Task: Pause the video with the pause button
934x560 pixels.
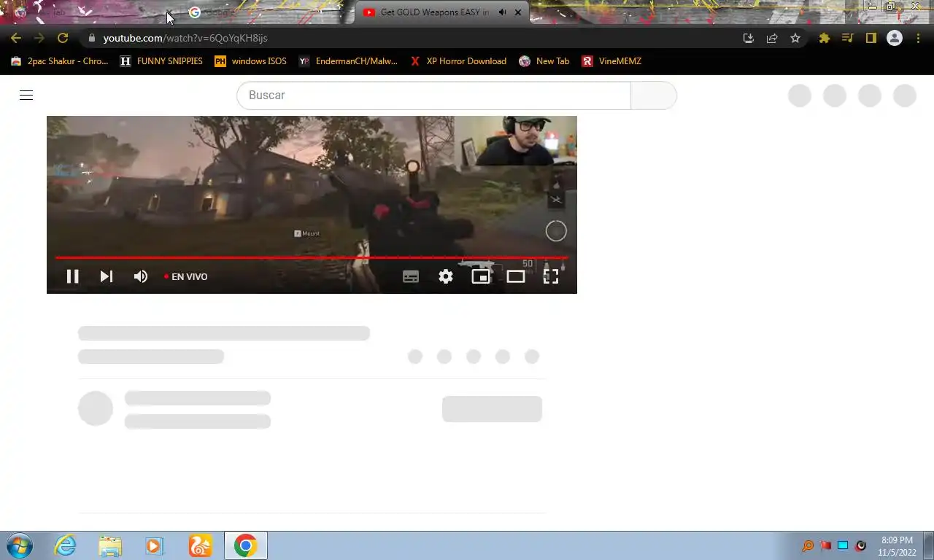Action: [x=72, y=276]
